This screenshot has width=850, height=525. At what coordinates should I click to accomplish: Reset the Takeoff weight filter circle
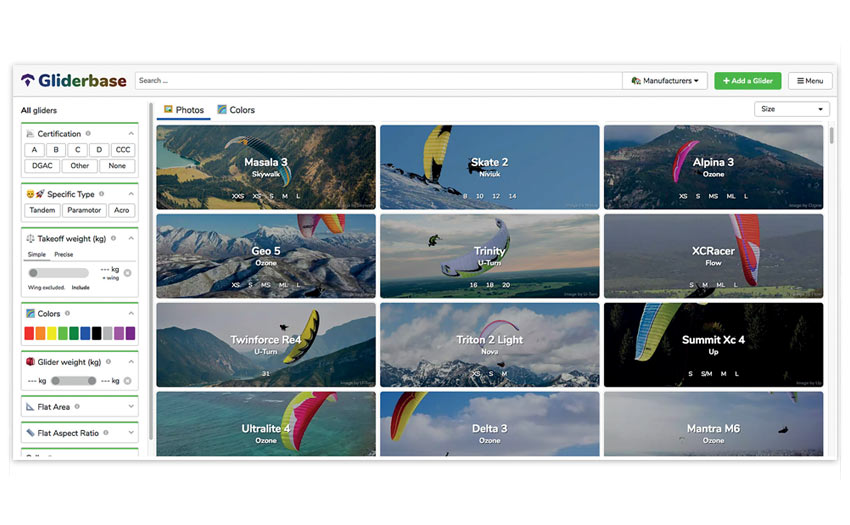(x=127, y=273)
